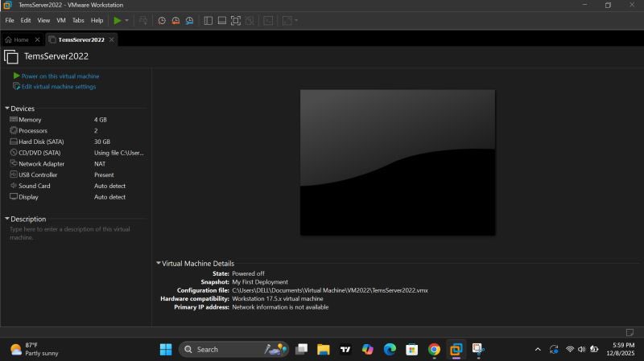
Task: Open Snipping Tool from taskbar
Action: coord(478,350)
